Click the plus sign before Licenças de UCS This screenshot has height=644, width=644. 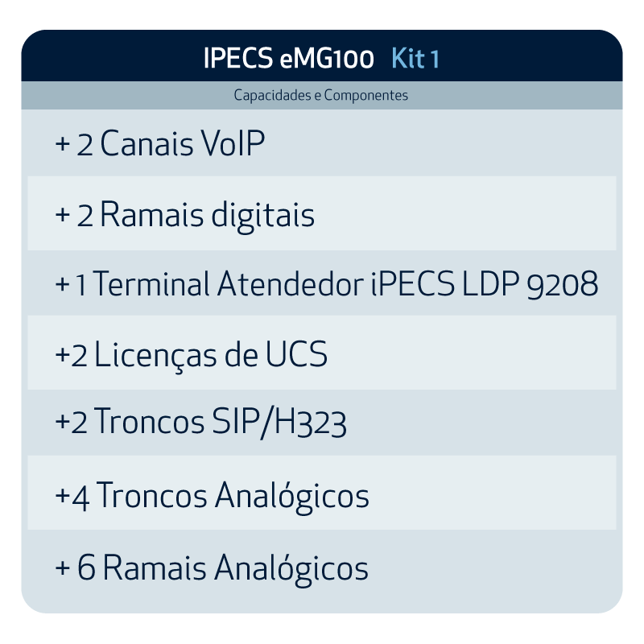coord(62,357)
